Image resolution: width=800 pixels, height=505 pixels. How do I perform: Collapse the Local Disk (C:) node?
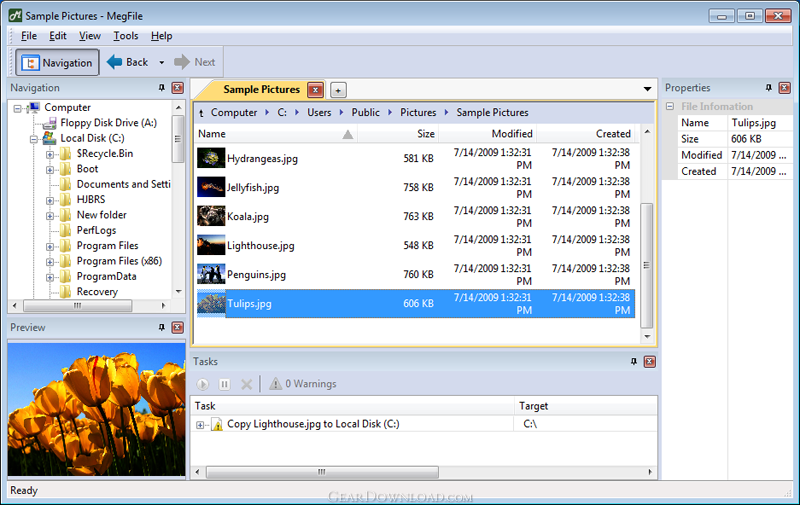point(34,139)
